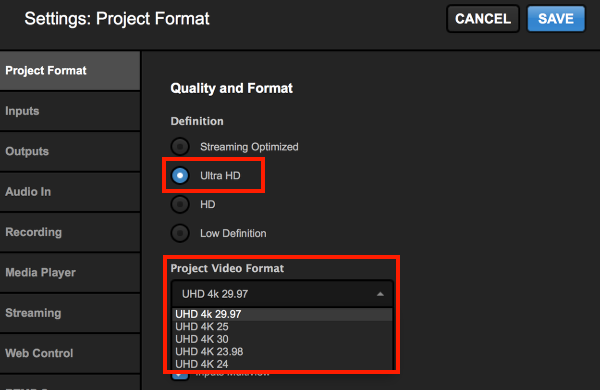The image size is (600, 390).
Task: Select UHD 4K 24 from dropdown list
Action: coord(282,364)
